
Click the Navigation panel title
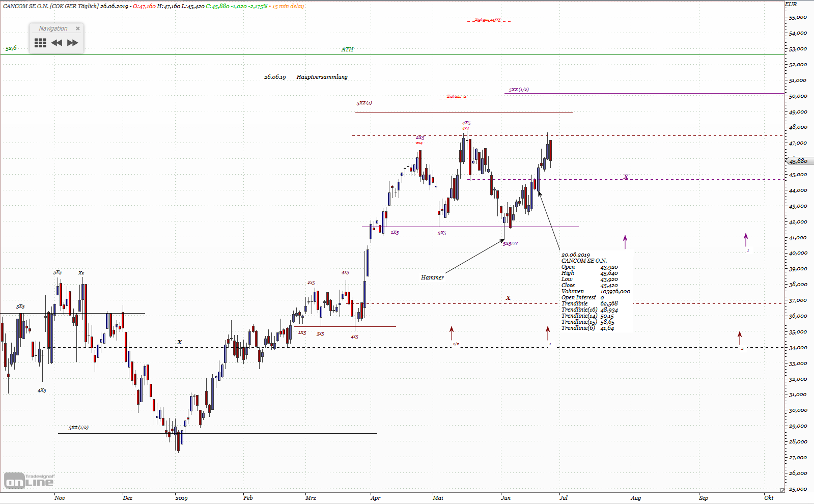pyautogui.click(x=53, y=29)
